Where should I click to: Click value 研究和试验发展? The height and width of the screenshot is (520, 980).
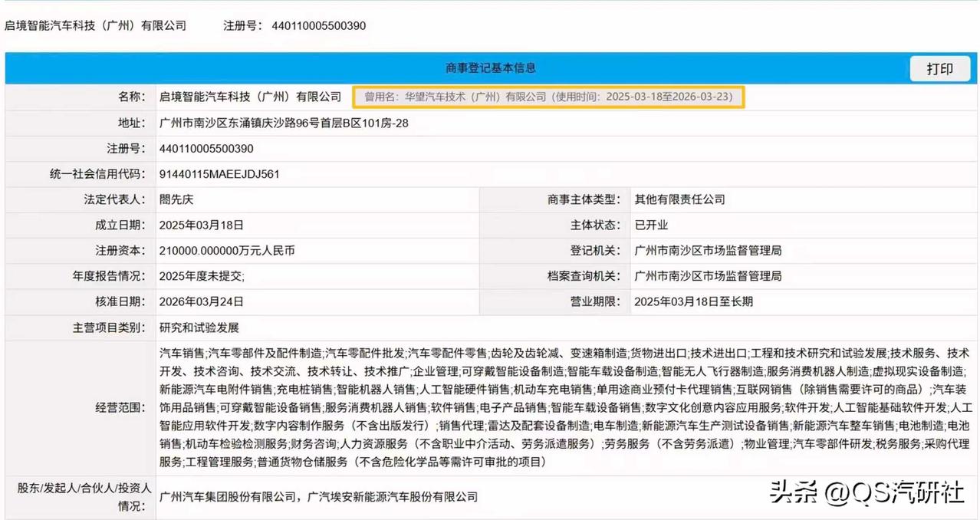[x=199, y=327]
